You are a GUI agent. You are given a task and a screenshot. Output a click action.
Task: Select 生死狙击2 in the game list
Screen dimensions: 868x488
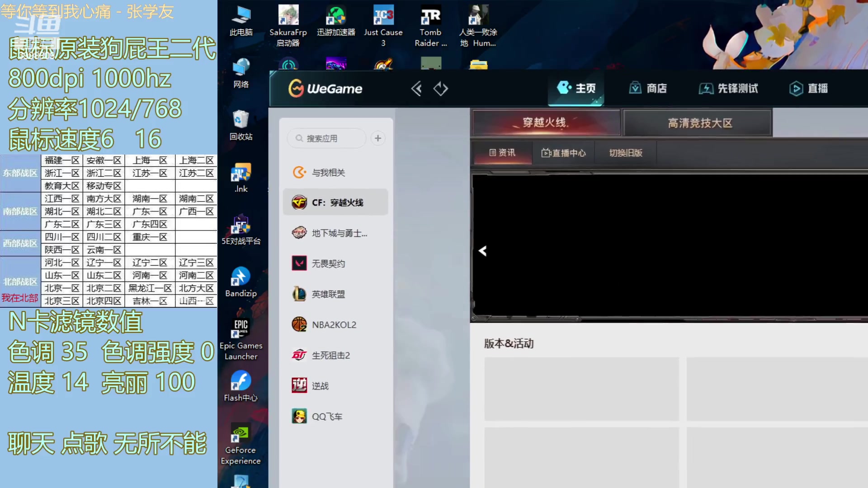click(335, 356)
